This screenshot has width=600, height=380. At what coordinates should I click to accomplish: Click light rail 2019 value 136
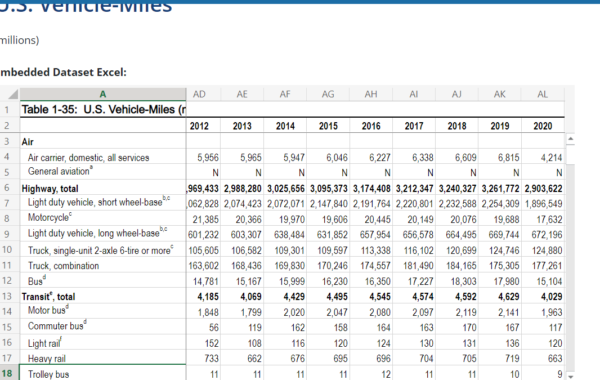pyautogui.click(x=500, y=343)
